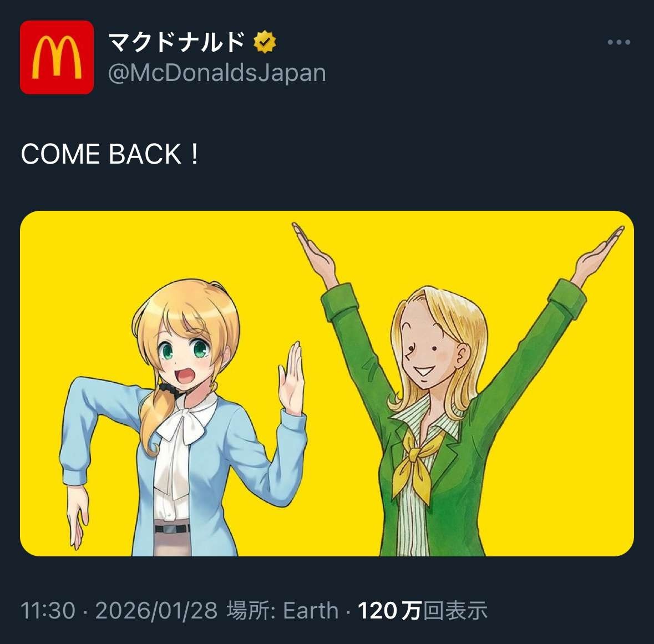Visit the @McDonaldsJapan handle
Viewport: 654px width, 644px height.
[x=217, y=73]
